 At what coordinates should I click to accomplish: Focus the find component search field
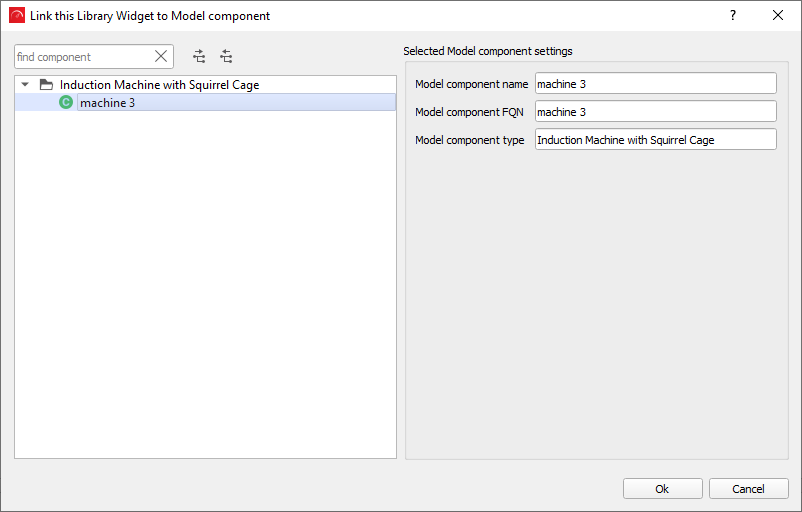(82, 57)
